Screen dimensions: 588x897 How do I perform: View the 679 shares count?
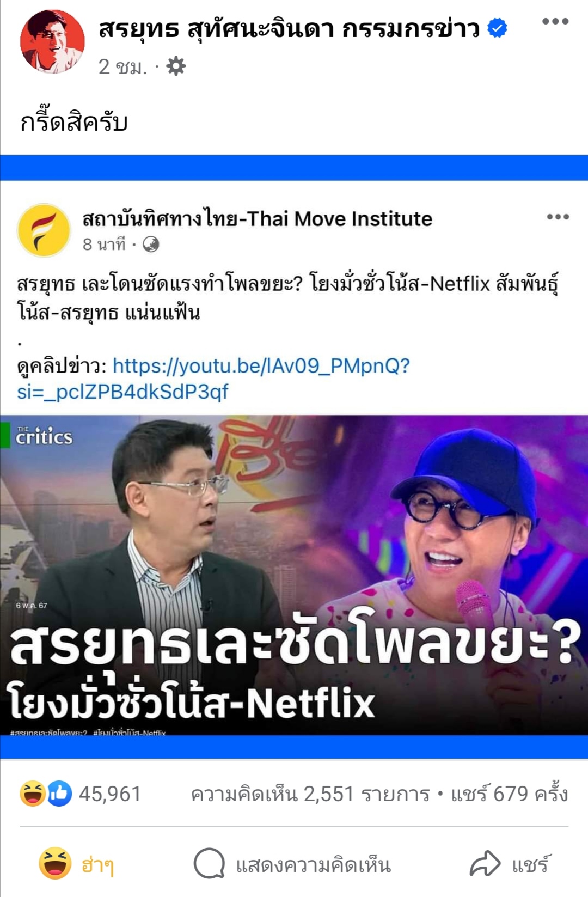pos(509,794)
